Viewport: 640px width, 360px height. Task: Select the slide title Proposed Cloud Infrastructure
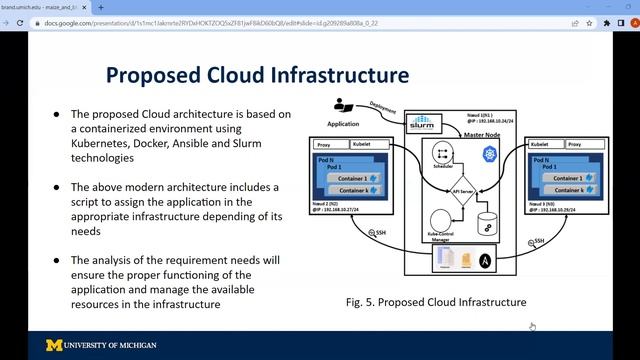(258, 76)
